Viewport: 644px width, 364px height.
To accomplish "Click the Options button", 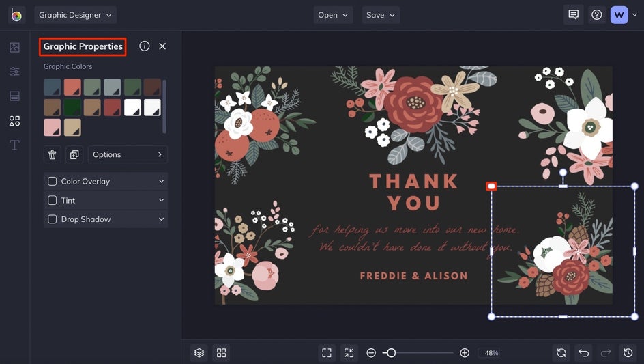I will pyautogui.click(x=128, y=155).
